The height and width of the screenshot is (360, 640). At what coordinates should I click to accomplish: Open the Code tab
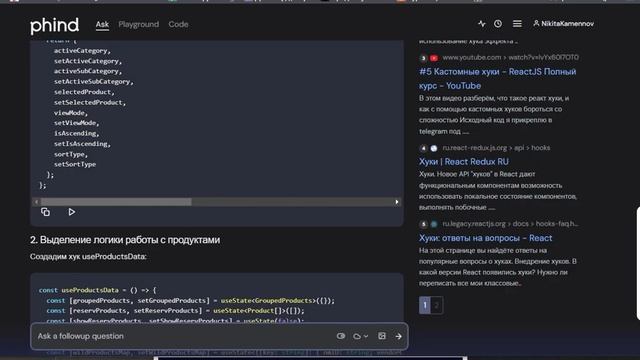pos(178,24)
